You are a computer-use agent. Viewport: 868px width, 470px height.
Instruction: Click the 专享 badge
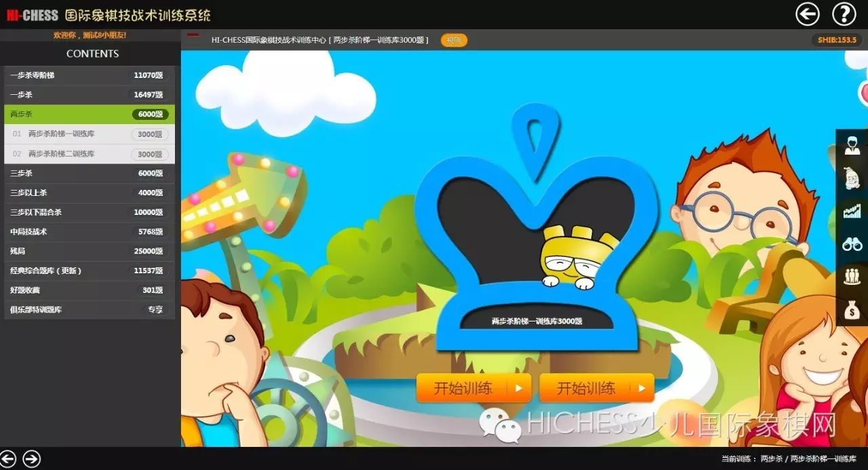pos(156,310)
